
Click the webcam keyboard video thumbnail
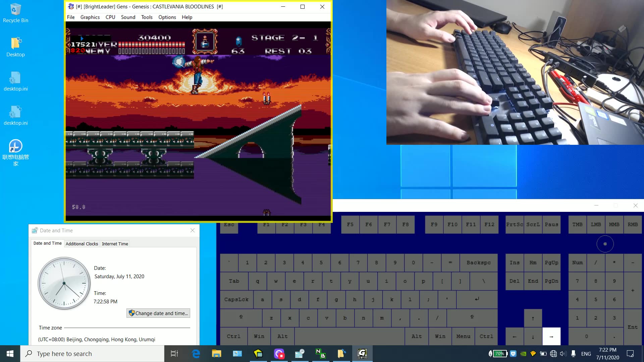(x=515, y=72)
